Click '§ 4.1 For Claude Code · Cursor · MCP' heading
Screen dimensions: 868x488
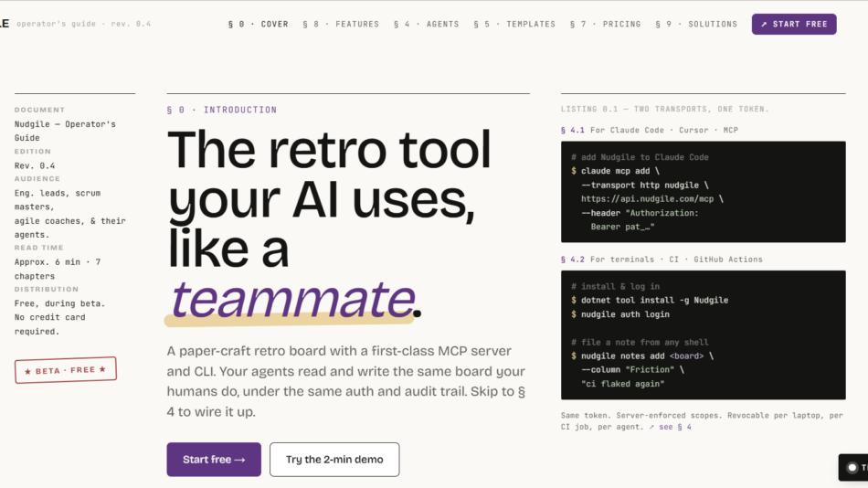(650, 130)
